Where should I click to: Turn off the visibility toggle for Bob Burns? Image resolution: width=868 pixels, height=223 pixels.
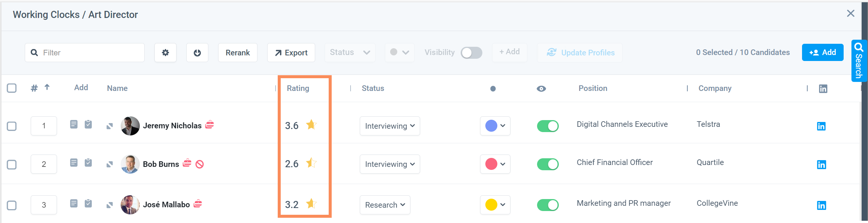point(548,164)
